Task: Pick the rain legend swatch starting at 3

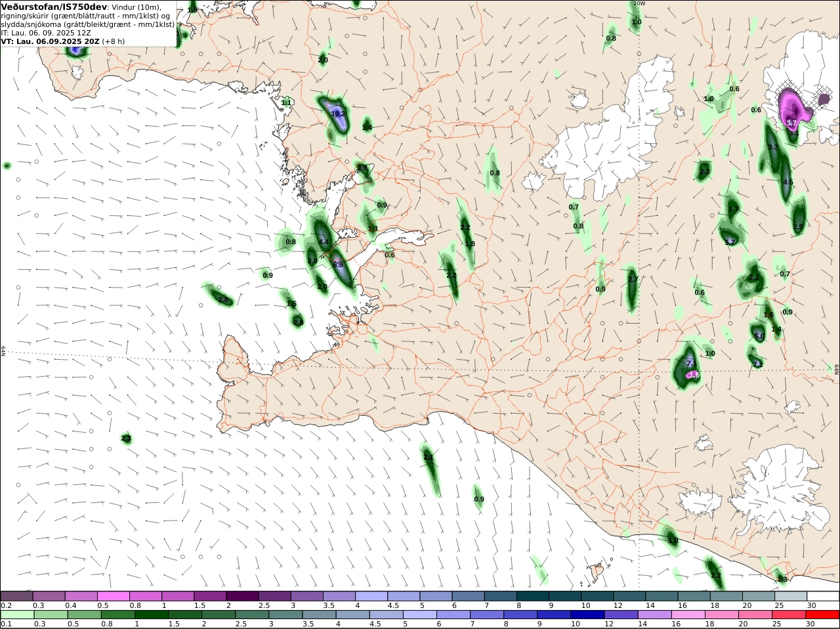Action: pyautogui.click(x=285, y=615)
